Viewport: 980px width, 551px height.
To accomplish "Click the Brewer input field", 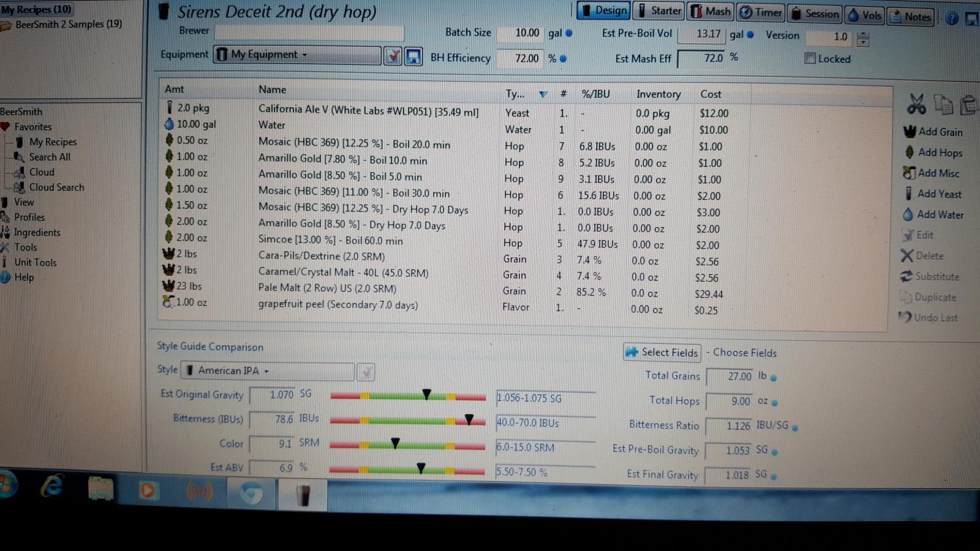I will pyautogui.click(x=309, y=32).
